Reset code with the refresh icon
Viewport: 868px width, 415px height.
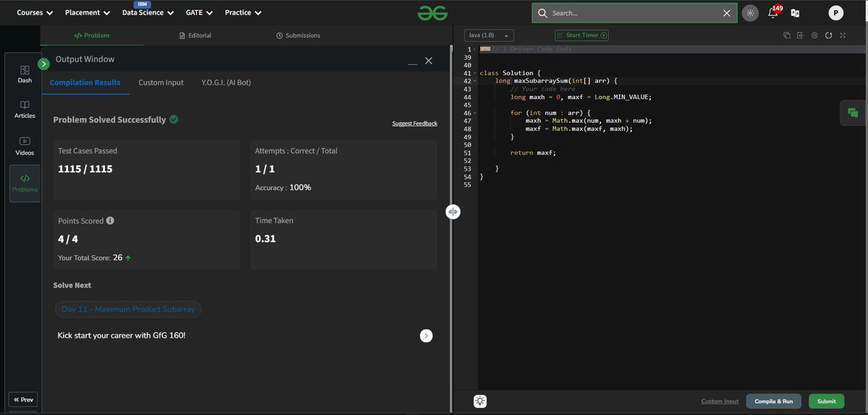click(828, 35)
